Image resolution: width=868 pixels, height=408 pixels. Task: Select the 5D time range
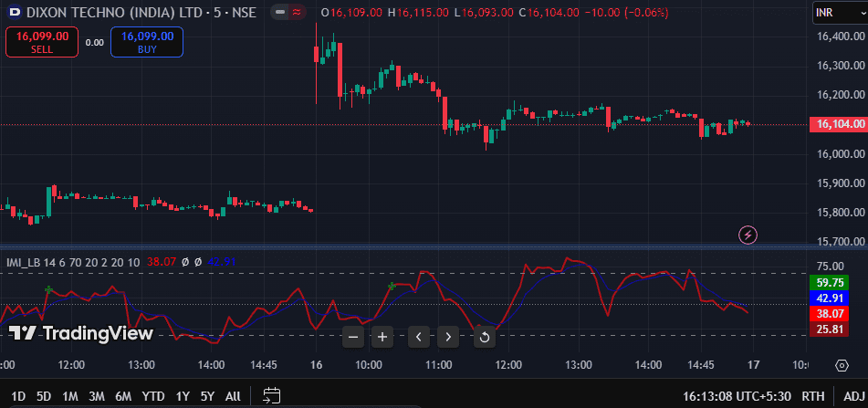pos(44,396)
